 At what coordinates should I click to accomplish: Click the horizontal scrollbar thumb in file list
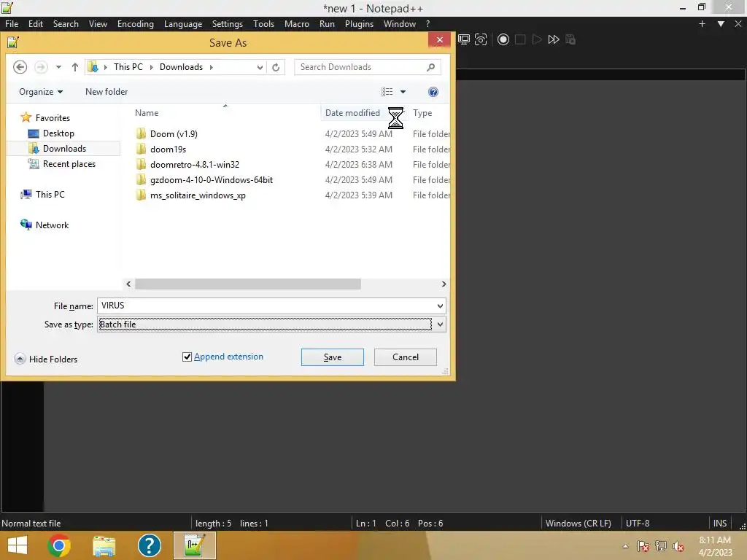pos(248,284)
